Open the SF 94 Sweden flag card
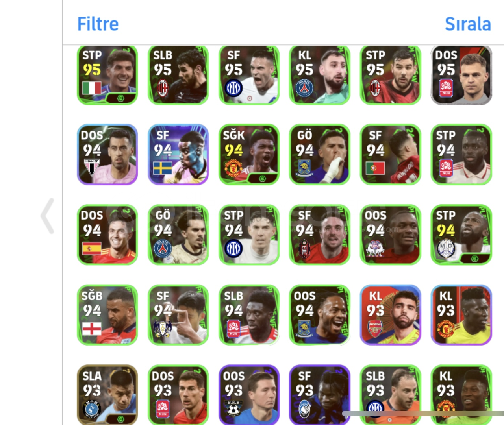Viewport: 504px width, 425px height. [178, 154]
